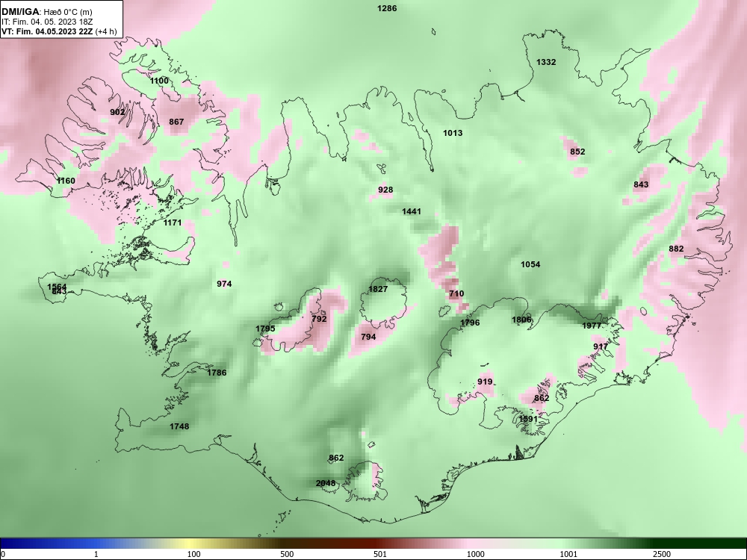The image size is (747, 560).
Task: Click the 1100 value in Westfjords
Action: click(x=159, y=81)
